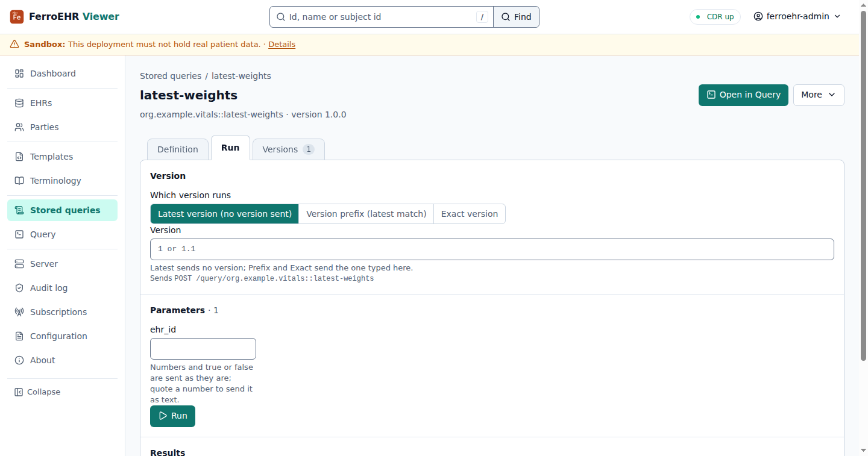This screenshot has height=456, width=868.
Task: Click the Open in Query button
Action: 743,95
